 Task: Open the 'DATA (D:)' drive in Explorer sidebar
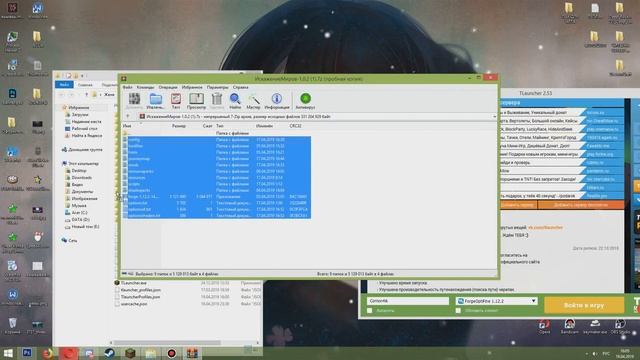[x=80, y=220]
